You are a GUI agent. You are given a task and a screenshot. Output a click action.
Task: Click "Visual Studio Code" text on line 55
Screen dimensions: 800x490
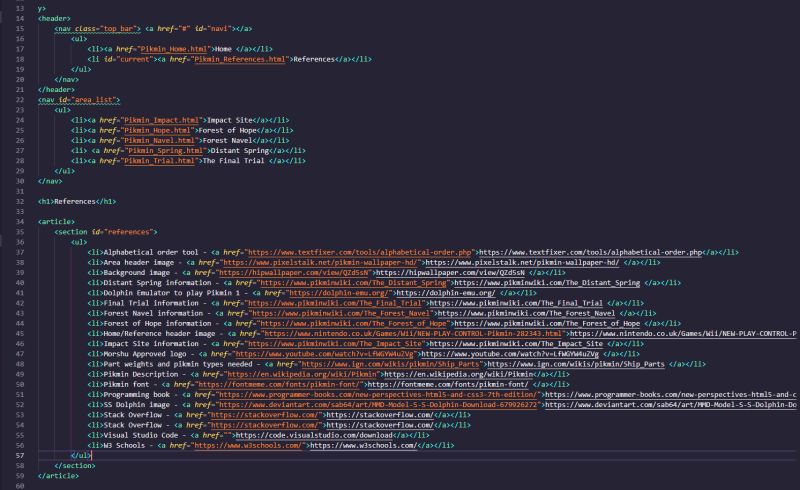click(x=141, y=436)
